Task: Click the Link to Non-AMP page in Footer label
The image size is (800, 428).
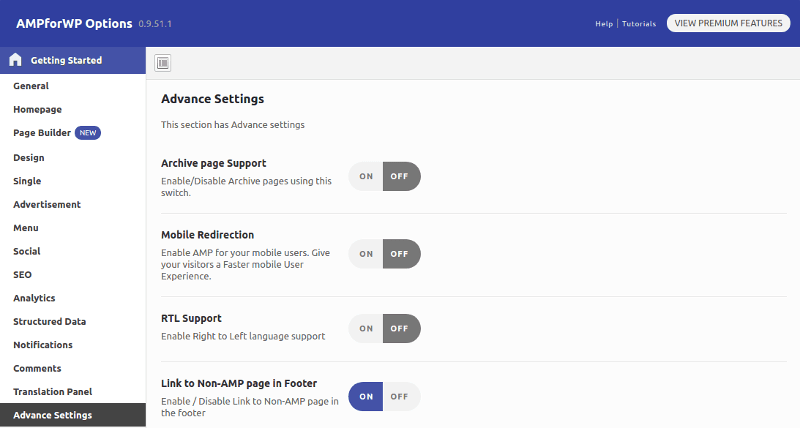Action: 239,384
